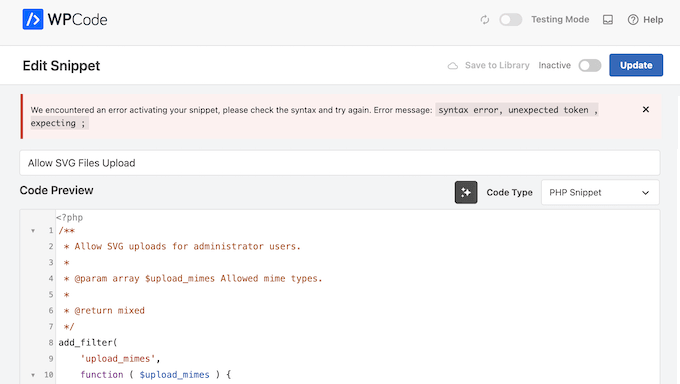The image size is (680, 384).
Task: Click the '@return mixed' comment line
Action: click(104, 311)
